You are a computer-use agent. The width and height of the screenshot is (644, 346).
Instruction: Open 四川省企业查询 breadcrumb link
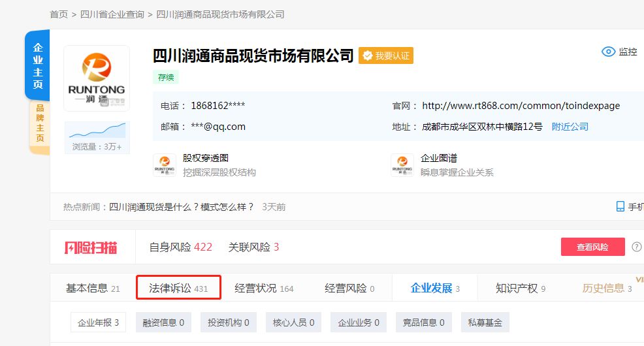click(112, 14)
